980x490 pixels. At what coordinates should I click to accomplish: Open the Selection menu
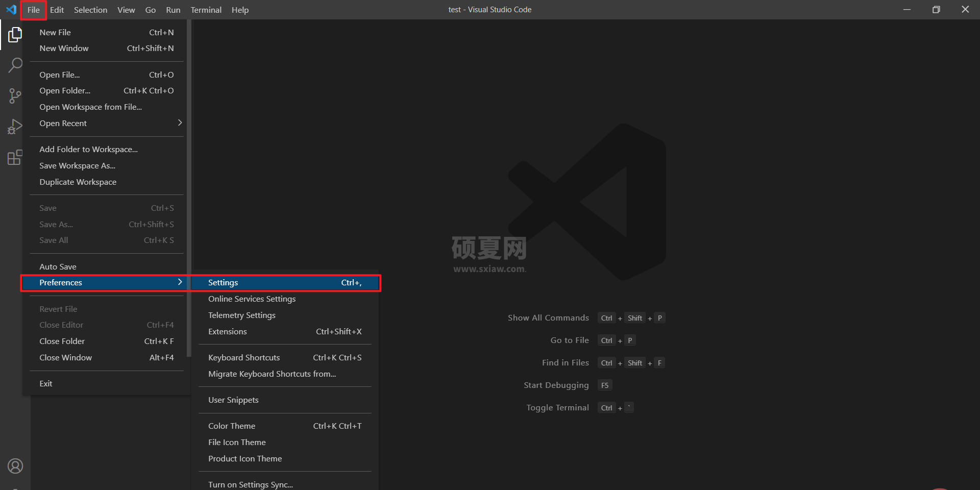pos(90,10)
